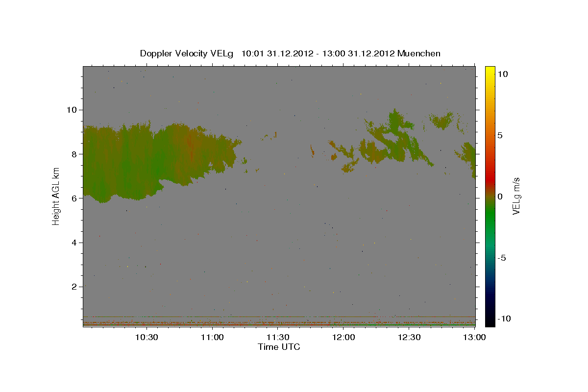Select the 'Height AGL km' axis label
The image size is (588, 392).
[x=56, y=196]
